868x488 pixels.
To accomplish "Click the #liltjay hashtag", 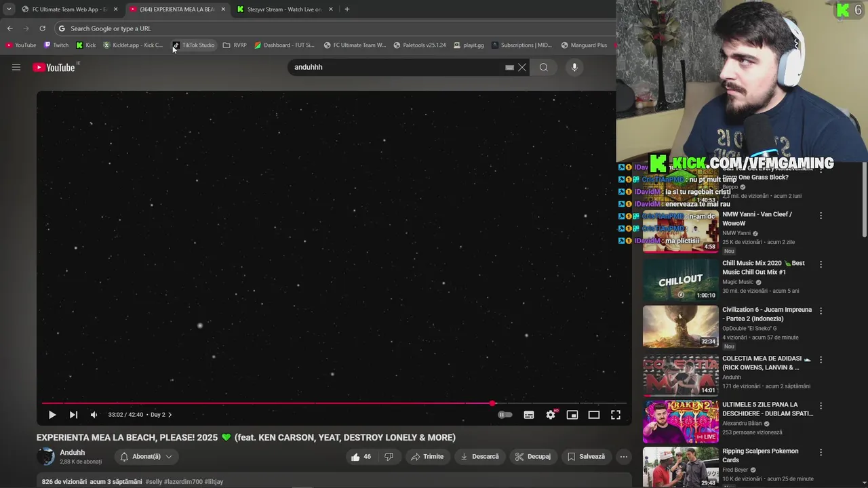I will point(214,482).
